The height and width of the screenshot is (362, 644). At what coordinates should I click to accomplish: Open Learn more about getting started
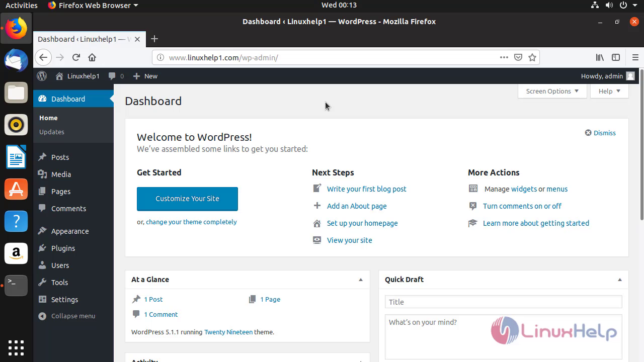pyautogui.click(x=536, y=223)
